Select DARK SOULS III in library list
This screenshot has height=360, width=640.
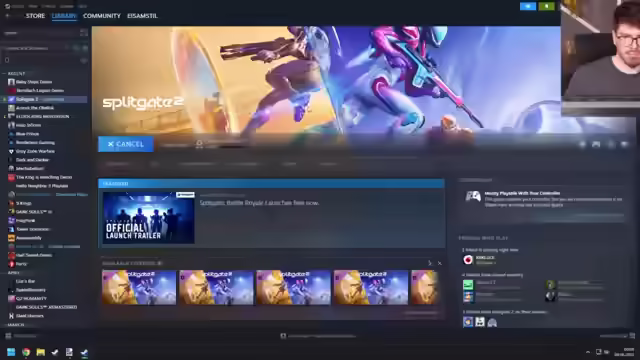point(33,212)
